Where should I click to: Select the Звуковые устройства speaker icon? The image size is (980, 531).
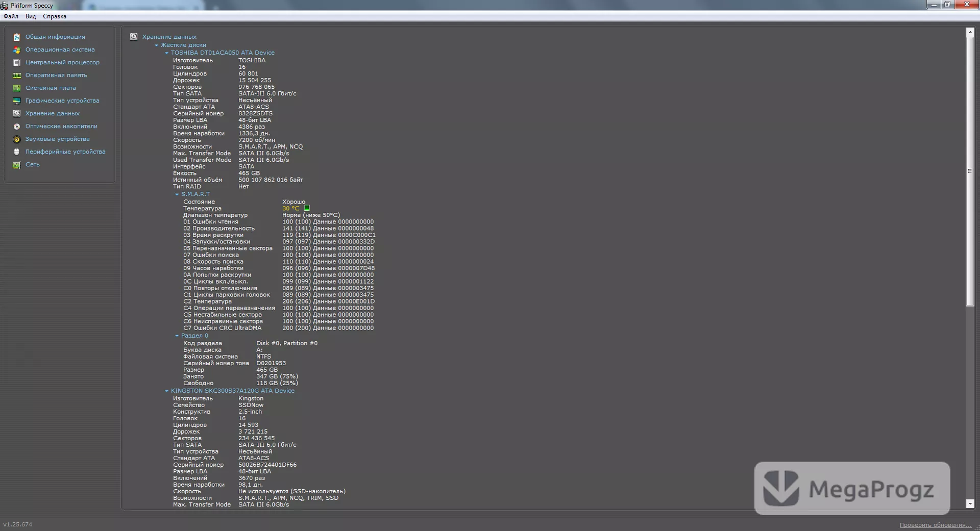pyautogui.click(x=17, y=139)
